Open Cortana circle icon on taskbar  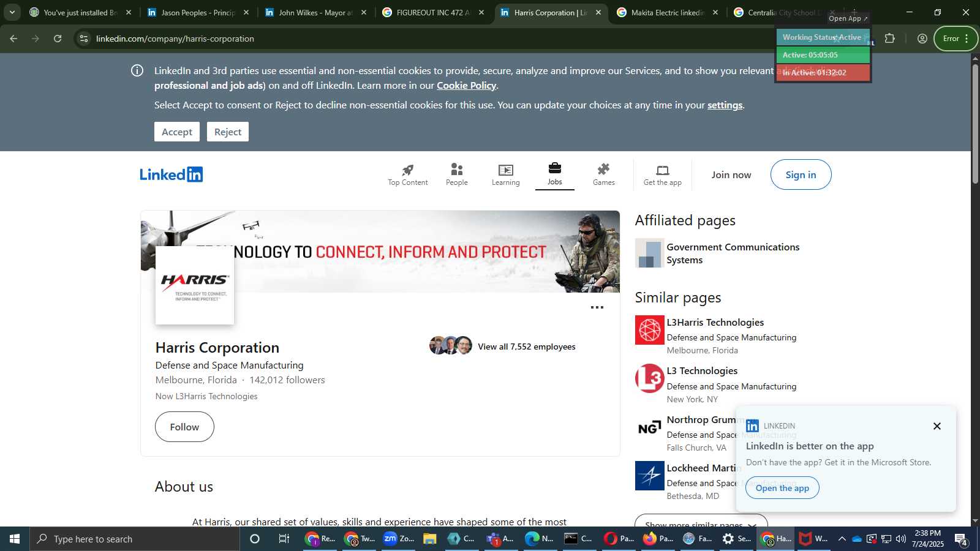pos(255,539)
